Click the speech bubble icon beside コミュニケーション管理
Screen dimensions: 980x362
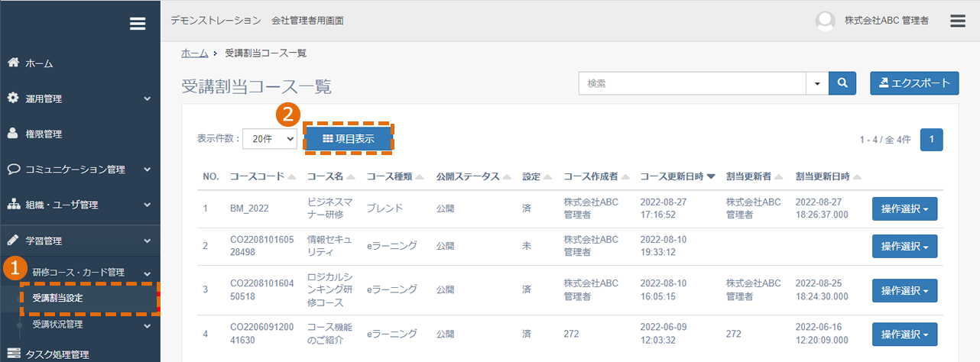pos(13,169)
